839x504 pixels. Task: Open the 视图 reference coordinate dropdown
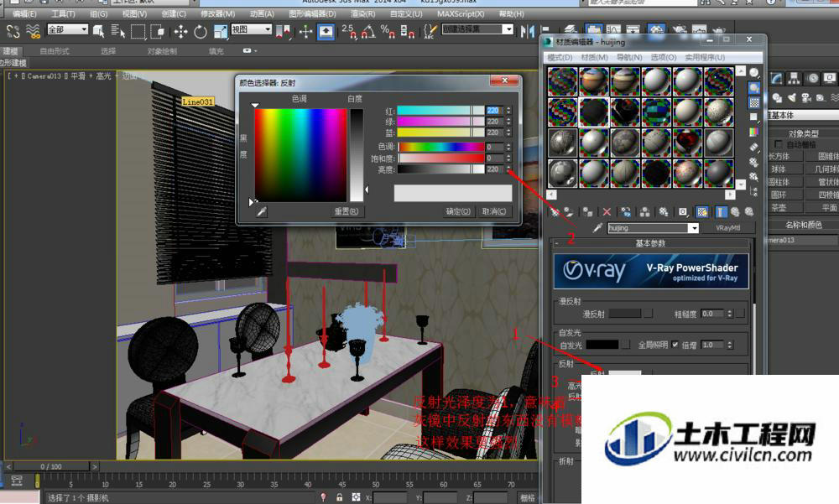click(252, 29)
